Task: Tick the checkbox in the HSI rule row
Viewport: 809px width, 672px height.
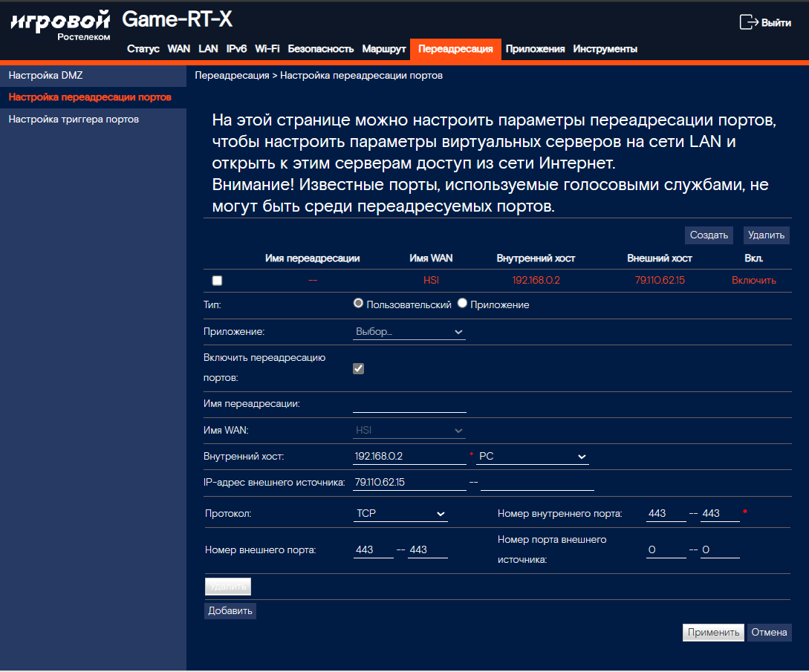Action: pyautogui.click(x=217, y=281)
